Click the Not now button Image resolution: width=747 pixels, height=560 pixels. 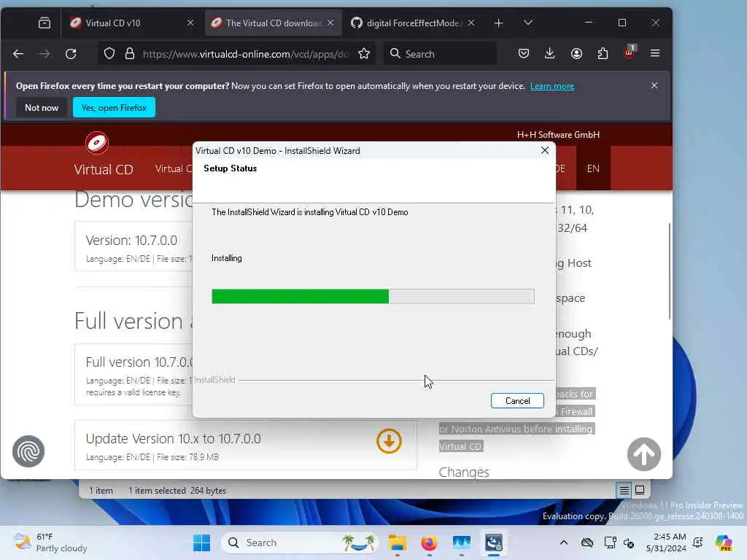(42, 108)
